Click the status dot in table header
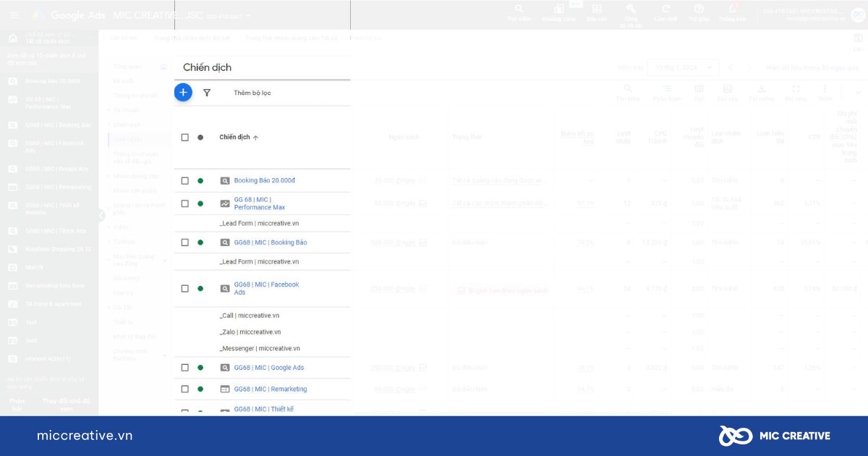The width and height of the screenshot is (868, 456). tap(200, 138)
